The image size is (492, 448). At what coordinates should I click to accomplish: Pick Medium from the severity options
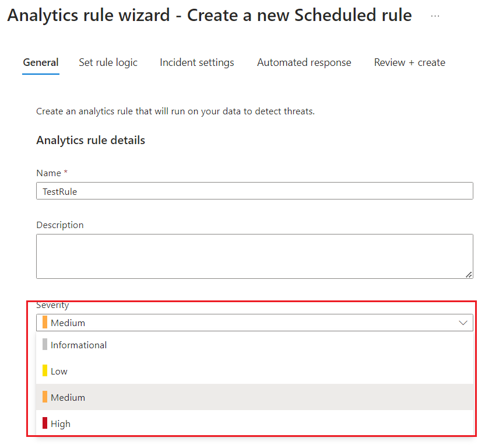(x=68, y=397)
